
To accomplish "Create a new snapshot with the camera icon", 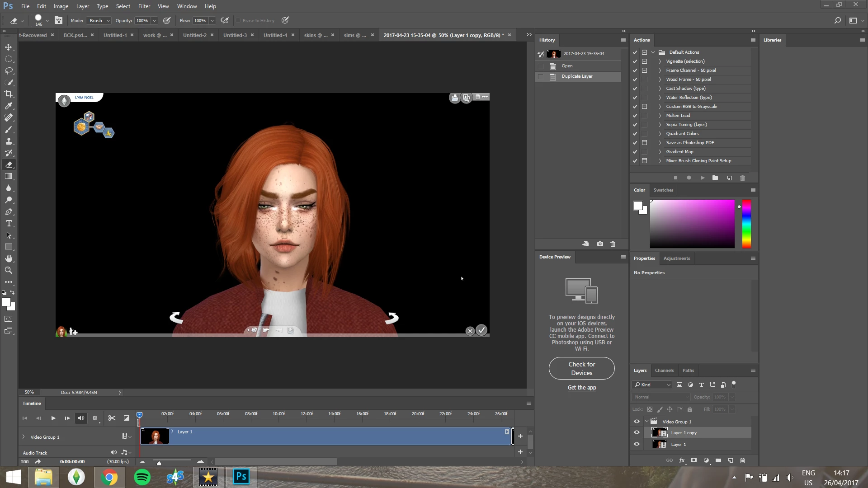I will click(600, 244).
